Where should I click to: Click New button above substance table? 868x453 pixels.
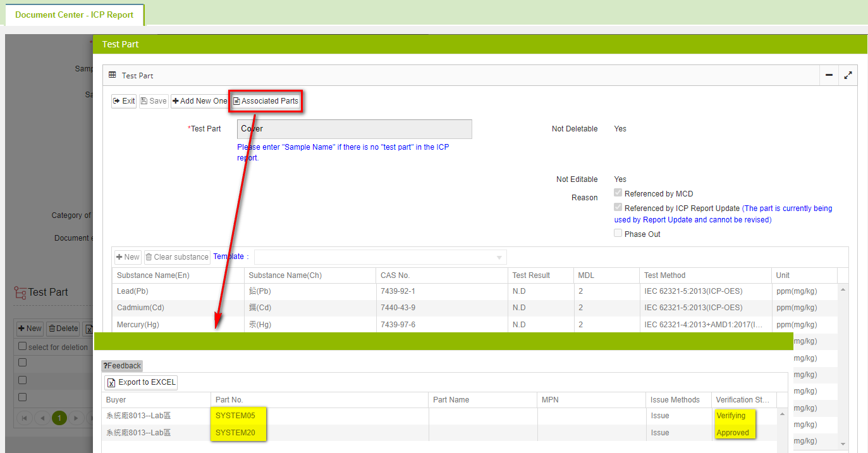(x=128, y=257)
